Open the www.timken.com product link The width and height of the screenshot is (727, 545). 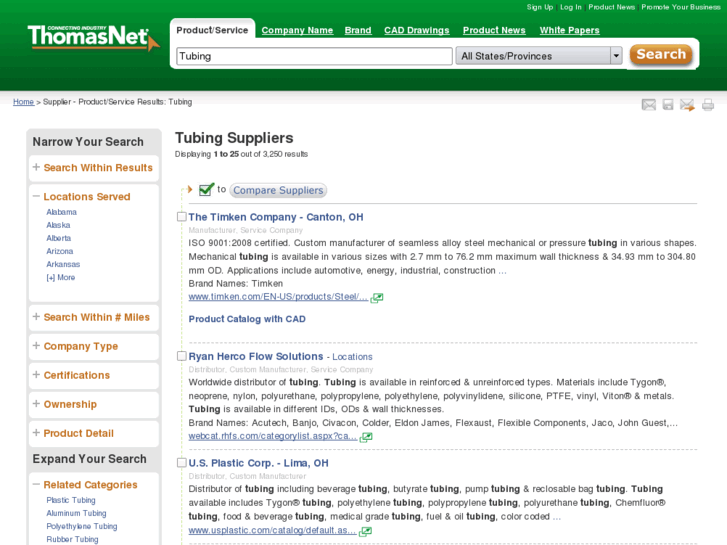pos(278,297)
